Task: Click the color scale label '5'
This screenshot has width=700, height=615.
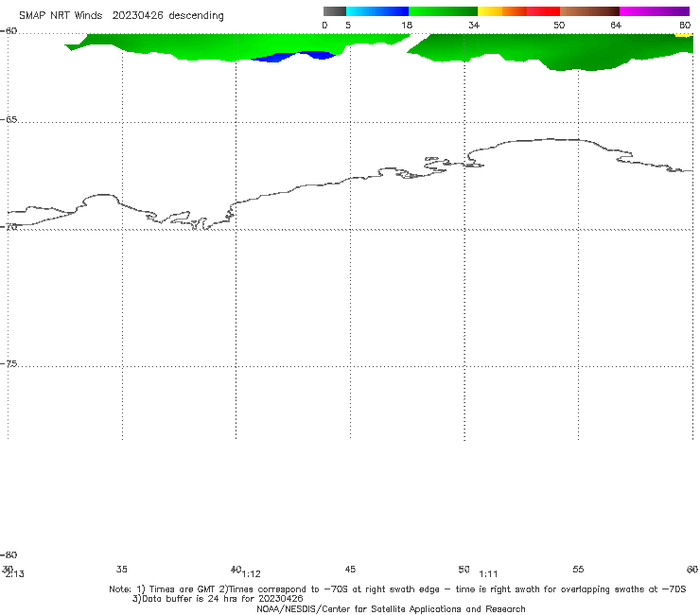Action: (348, 26)
